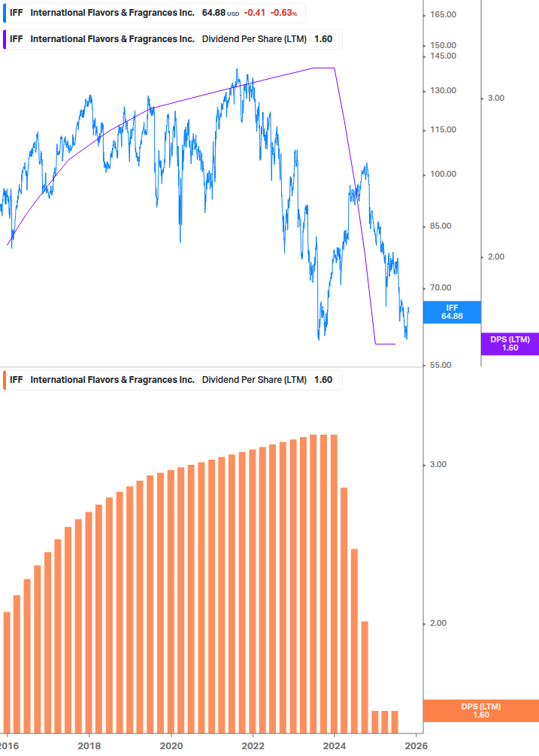Click the 2020 label on time axis
The width and height of the screenshot is (539, 756).
coord(171,746)
